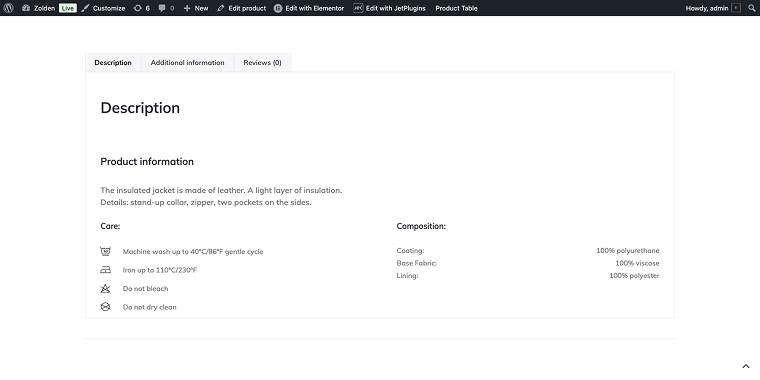Switch to the Additional information tab
Screen dimensions: 760x380
(188, 63)
